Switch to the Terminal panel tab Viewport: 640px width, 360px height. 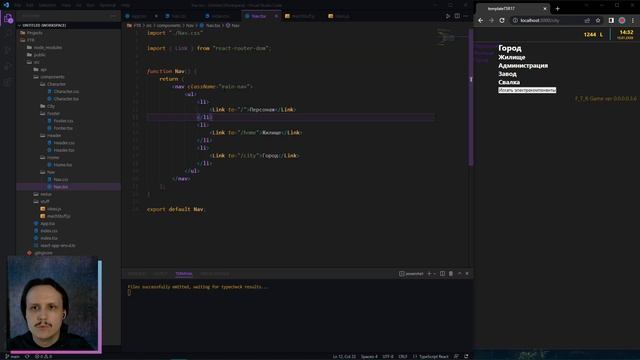[184, 273]
